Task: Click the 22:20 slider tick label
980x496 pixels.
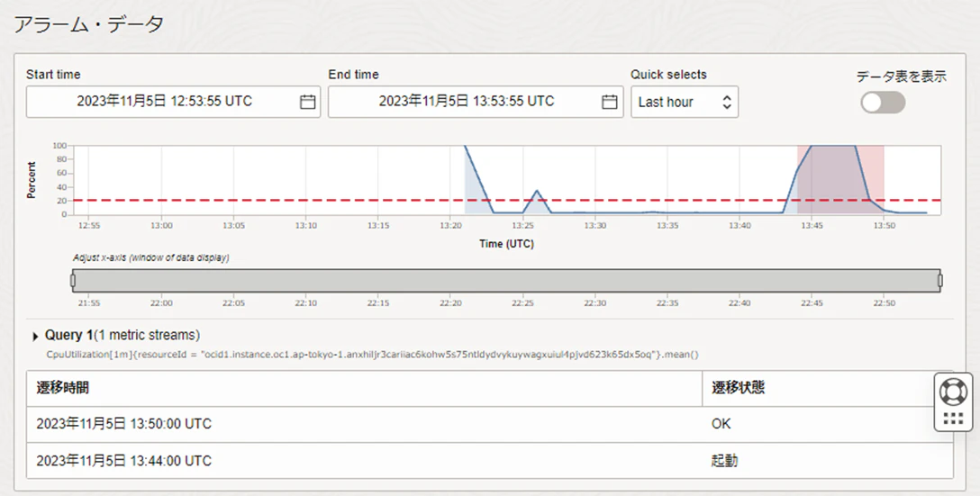Action: point(450,303)
